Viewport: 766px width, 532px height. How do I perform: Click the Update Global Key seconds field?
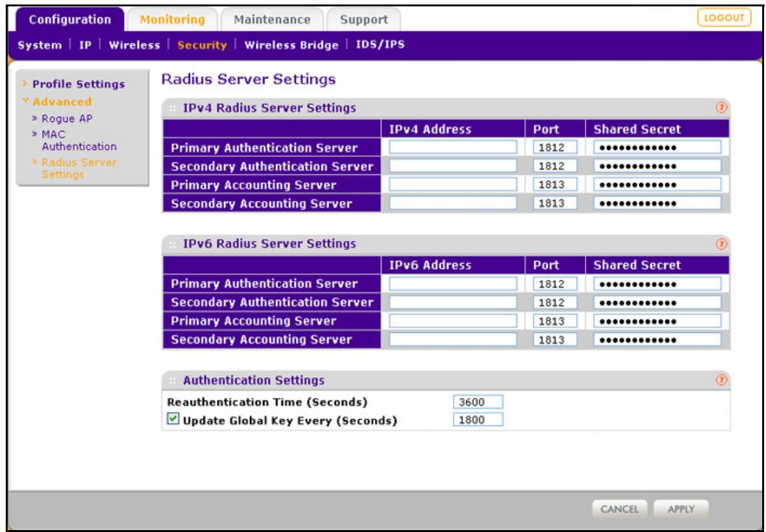click(478, 420)
